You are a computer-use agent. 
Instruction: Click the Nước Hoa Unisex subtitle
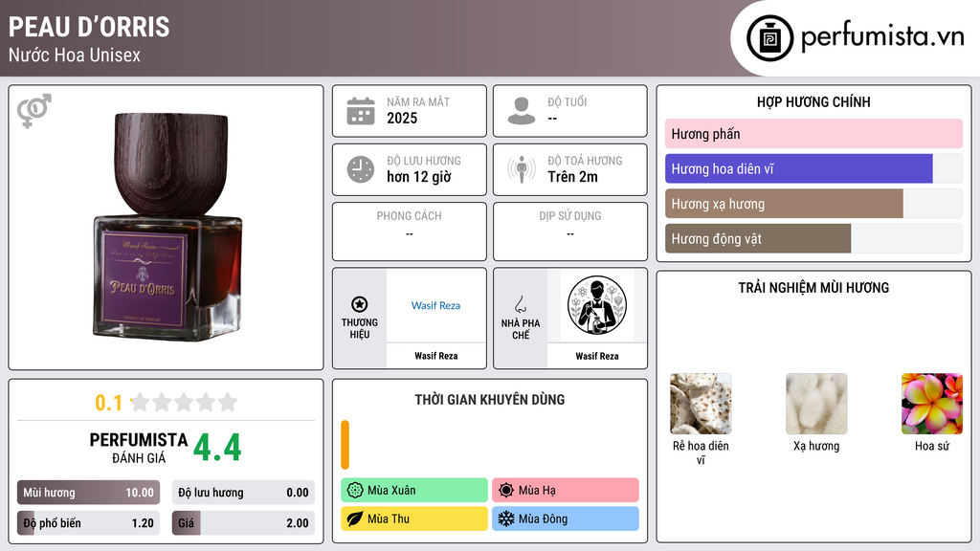tap(75, 55)
